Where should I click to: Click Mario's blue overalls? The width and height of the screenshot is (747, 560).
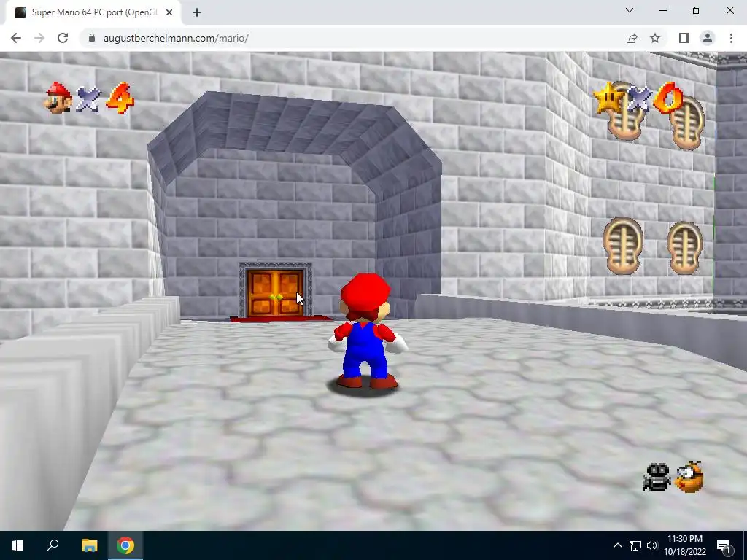click(365, 349)
